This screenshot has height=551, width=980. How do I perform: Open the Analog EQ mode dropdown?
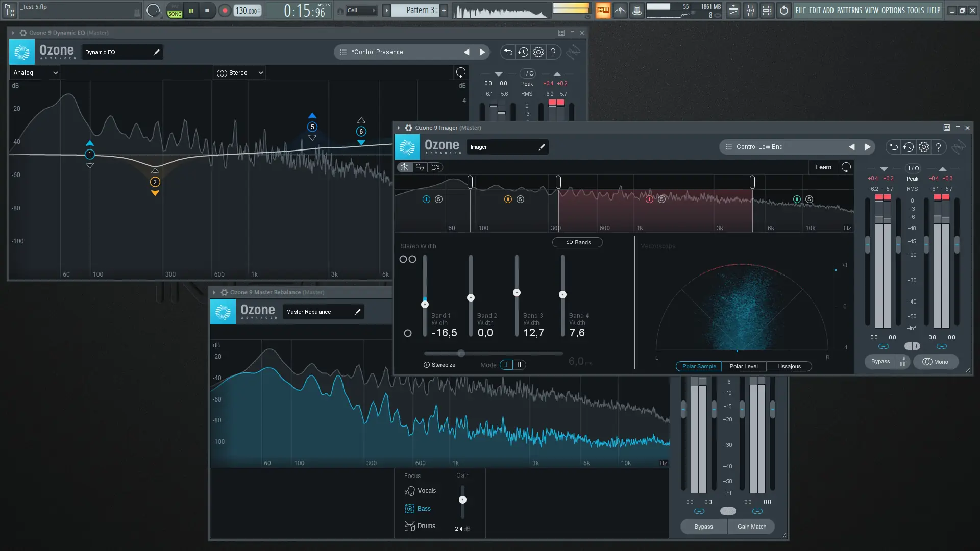click(x=34, y=72)
